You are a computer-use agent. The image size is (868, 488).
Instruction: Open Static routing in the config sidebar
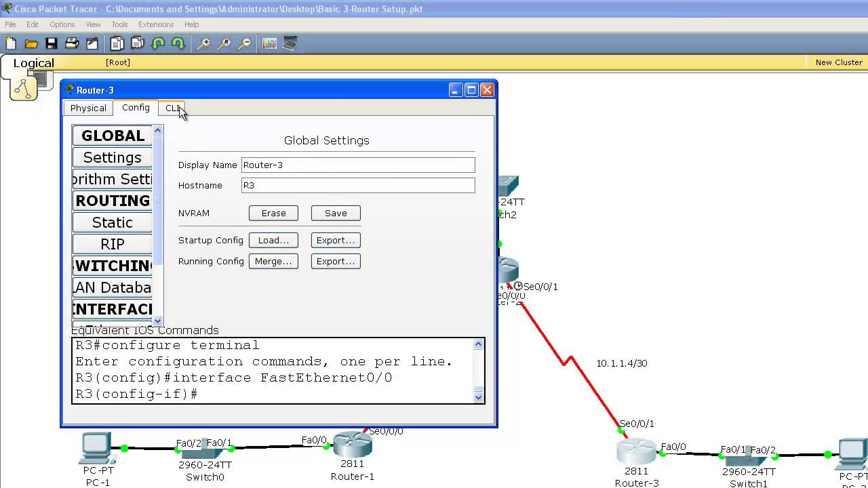(113, 222)
